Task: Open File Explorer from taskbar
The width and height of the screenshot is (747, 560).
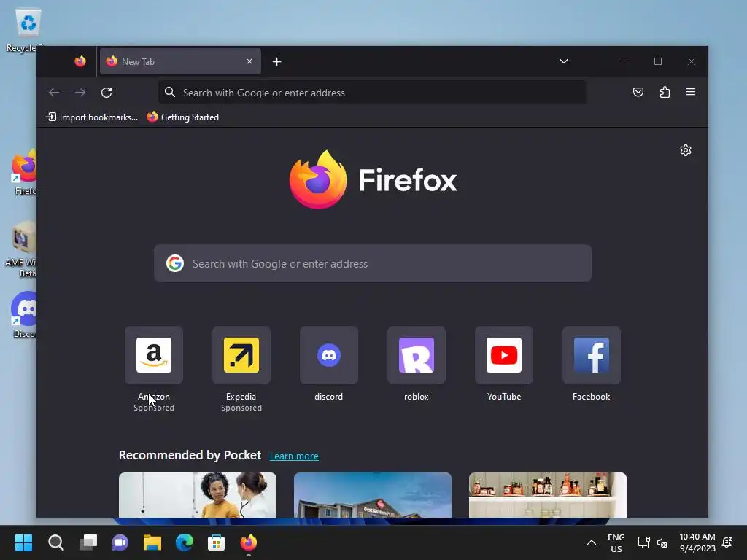Action: (x=152, y=542)
